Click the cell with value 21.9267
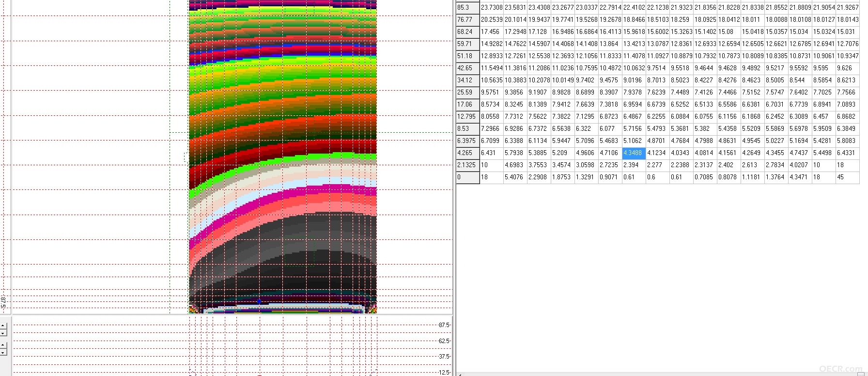The width and height of the screenshot is (868, 376). click(848, 8)
